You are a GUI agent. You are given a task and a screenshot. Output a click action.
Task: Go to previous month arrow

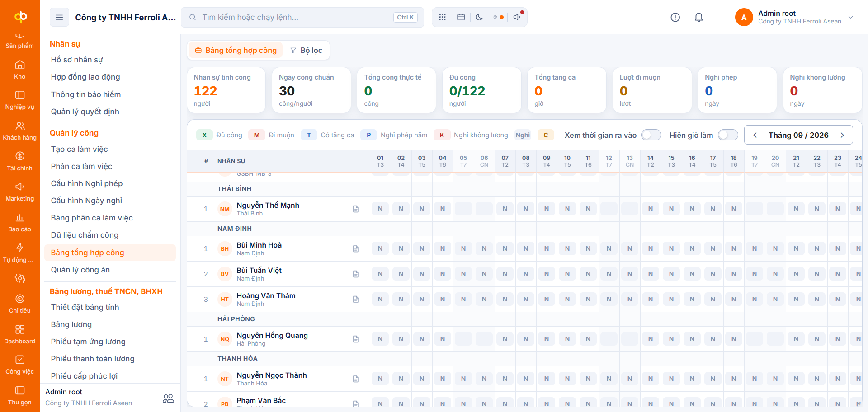coord(755,135)
